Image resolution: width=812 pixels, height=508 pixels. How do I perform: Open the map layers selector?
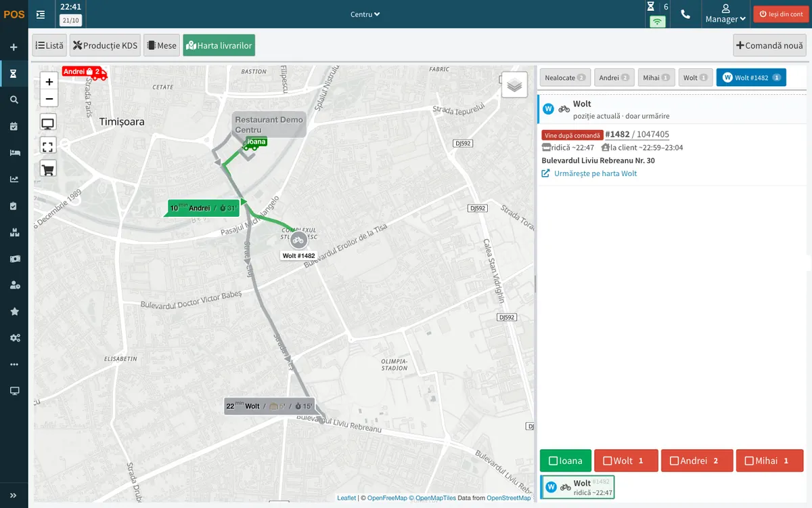[x=514, y=85]
